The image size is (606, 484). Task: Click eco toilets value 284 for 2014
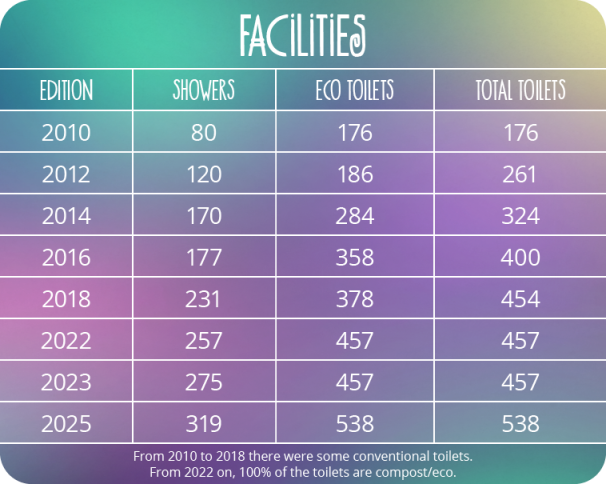click(355, 216)
